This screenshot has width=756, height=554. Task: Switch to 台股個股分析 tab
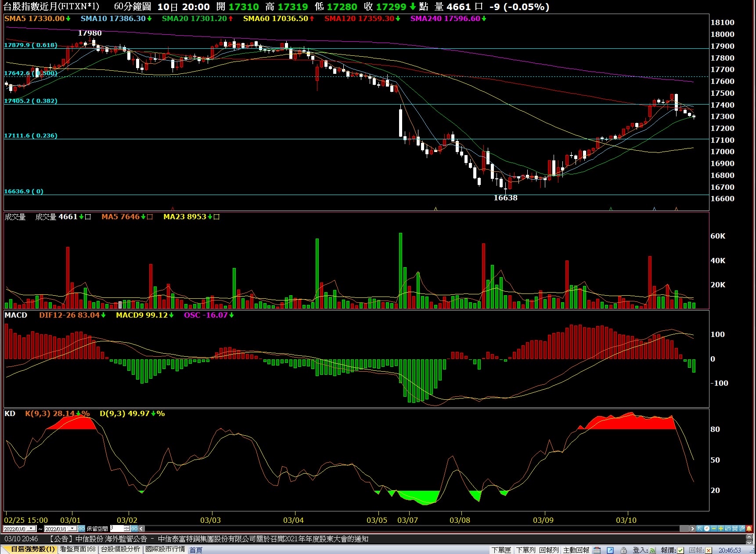coord(120,549)
